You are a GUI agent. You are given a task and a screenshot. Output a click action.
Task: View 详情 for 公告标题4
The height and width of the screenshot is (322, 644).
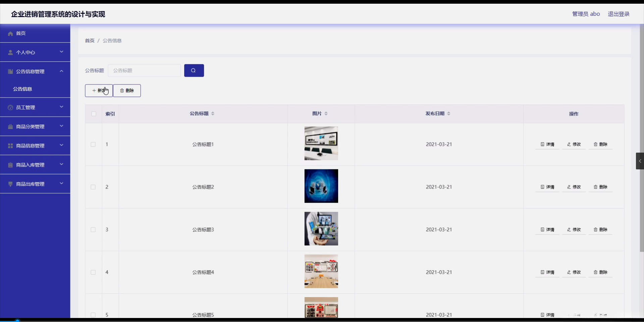(547, 272)
